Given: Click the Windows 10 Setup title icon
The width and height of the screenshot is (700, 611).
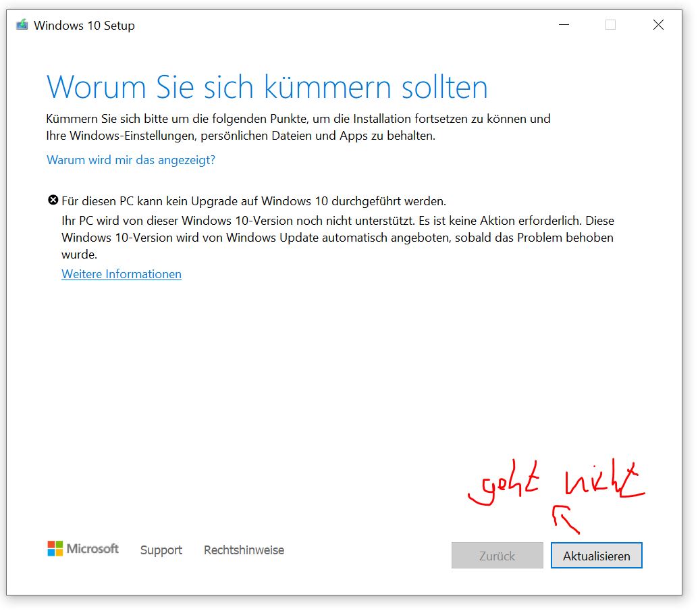Looking at the screenshot, I should [22, 24].
